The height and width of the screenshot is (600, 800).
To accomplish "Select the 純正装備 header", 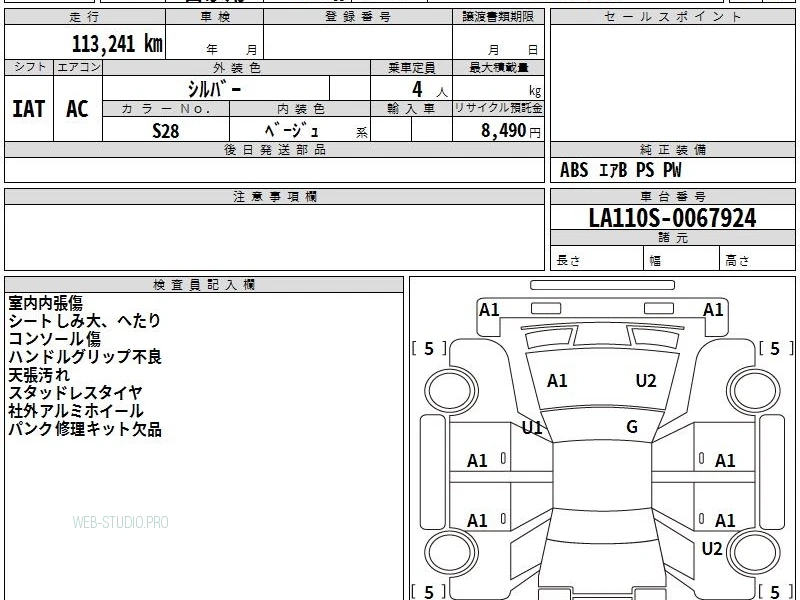I will tap(672, 149).
